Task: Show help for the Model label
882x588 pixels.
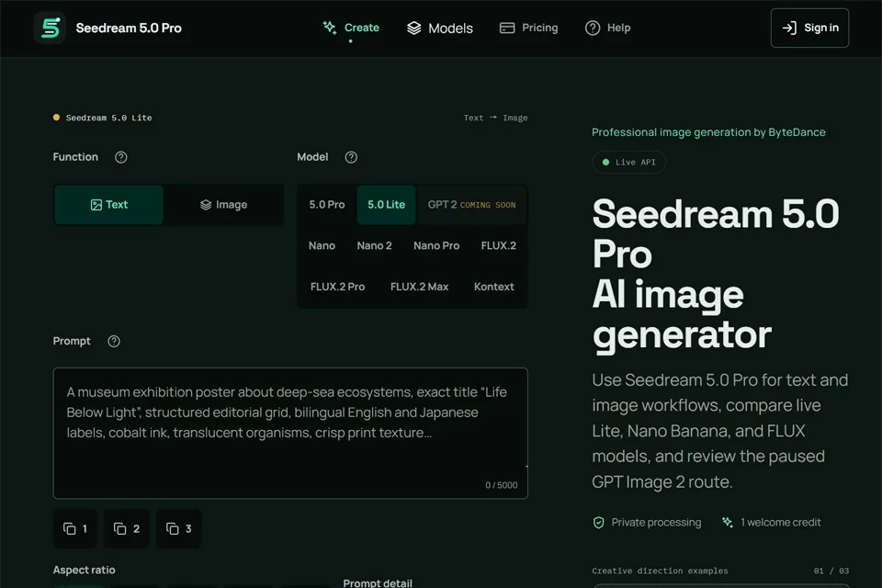Action: pos(351,157)
